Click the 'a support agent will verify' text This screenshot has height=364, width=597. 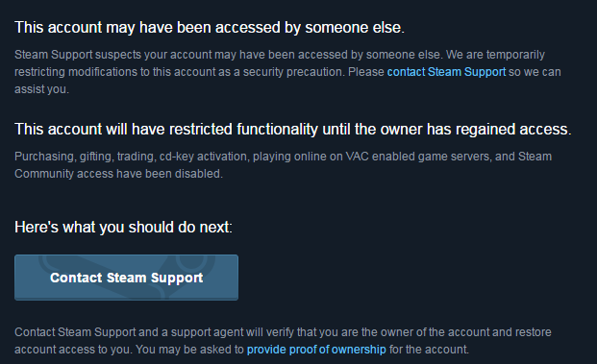point(228,332)
